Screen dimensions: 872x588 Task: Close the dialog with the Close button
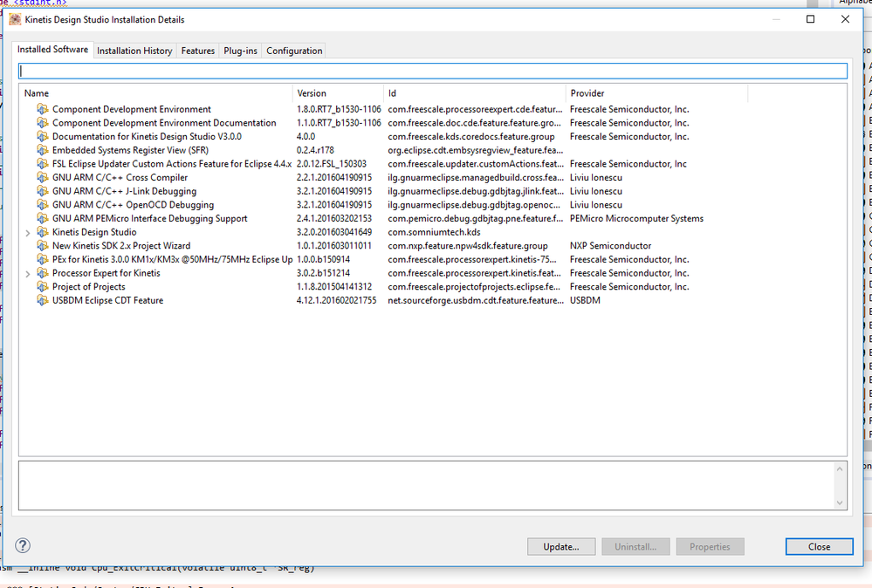pos(819,547)
